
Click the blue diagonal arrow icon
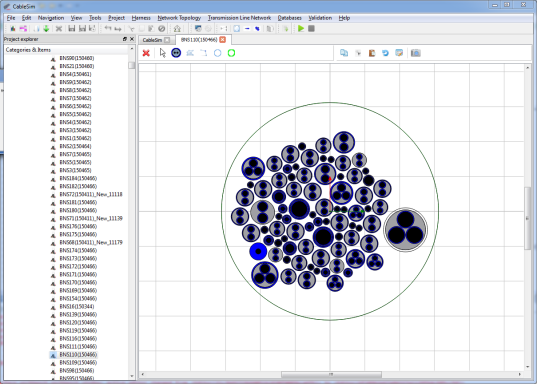coord(257,29)
